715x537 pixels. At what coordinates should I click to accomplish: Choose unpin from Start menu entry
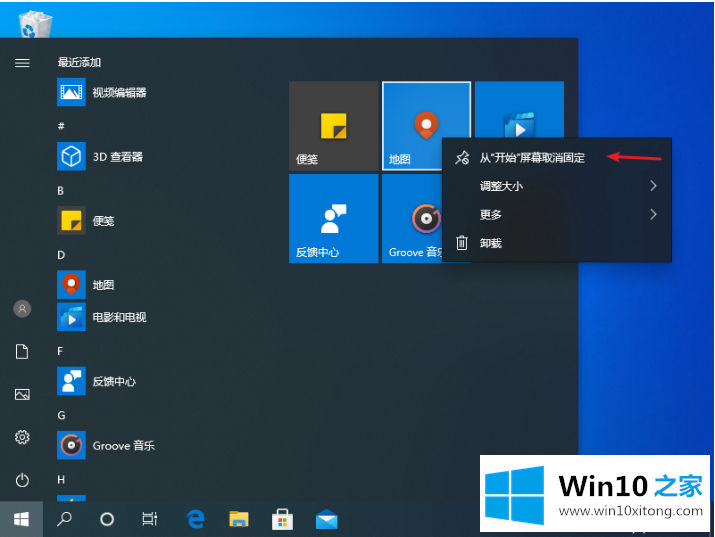[557, 158]
